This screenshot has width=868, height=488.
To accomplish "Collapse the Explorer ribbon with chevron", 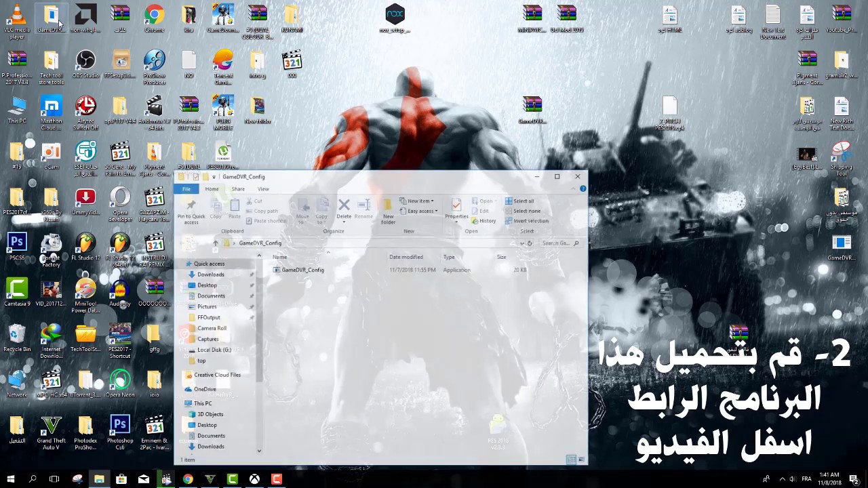I will point(574,189).
